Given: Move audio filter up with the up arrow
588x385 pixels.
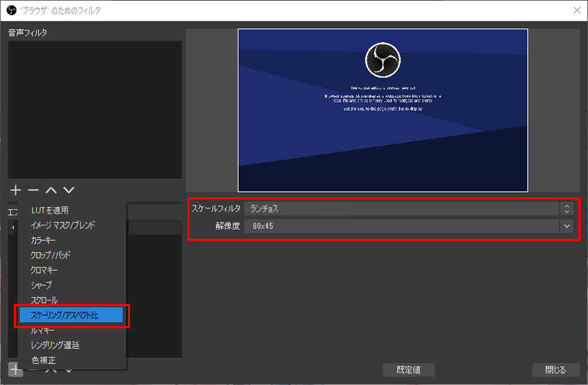Looking at the screenshot, I should (50, 190).
